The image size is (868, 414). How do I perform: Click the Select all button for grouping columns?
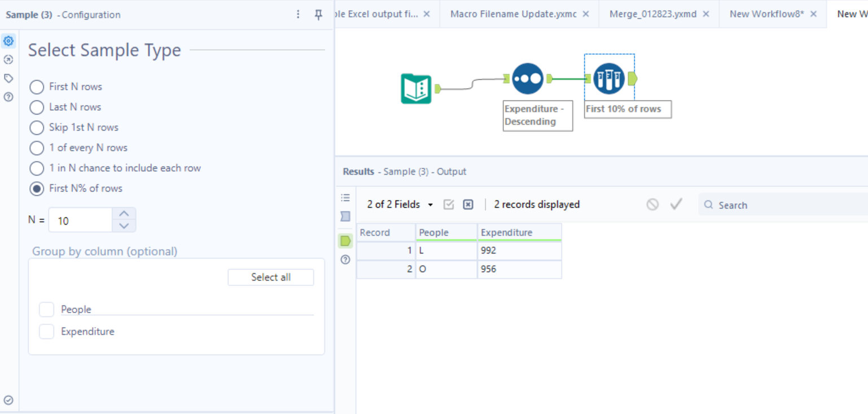pos(270,277)
